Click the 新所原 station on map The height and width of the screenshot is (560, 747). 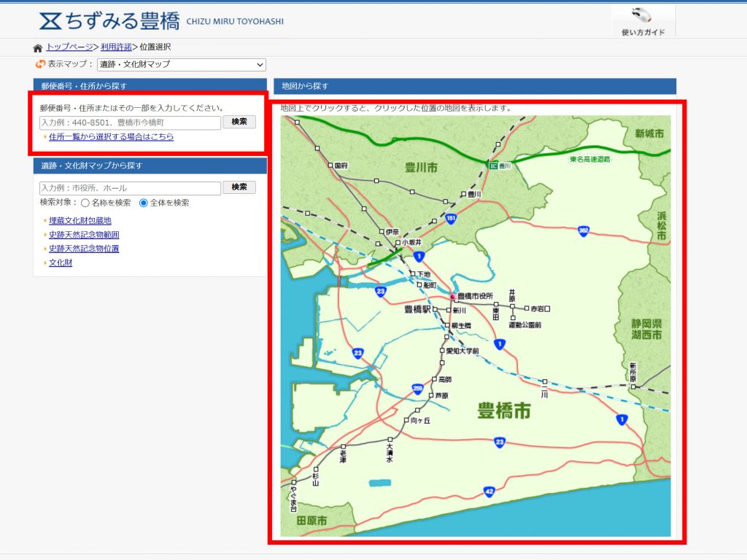coord(633,386)
